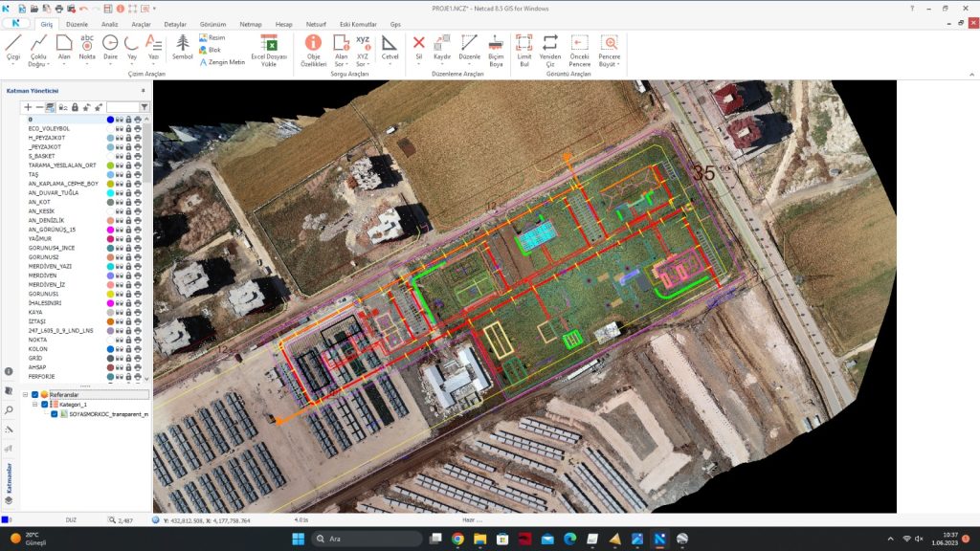This screenshot has height=551, width=980.
Task: Open the Netcad application menu button
Action: click(x=15, y=23)
